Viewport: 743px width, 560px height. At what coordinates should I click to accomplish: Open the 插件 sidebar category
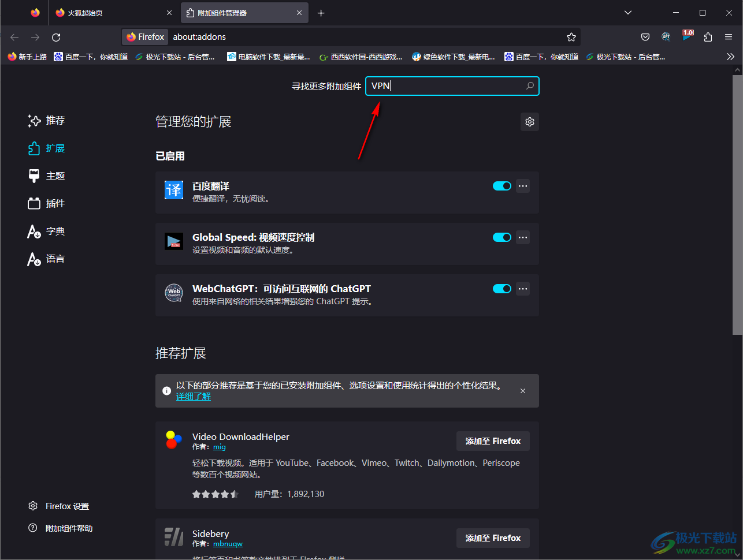(x=47, y=204)
